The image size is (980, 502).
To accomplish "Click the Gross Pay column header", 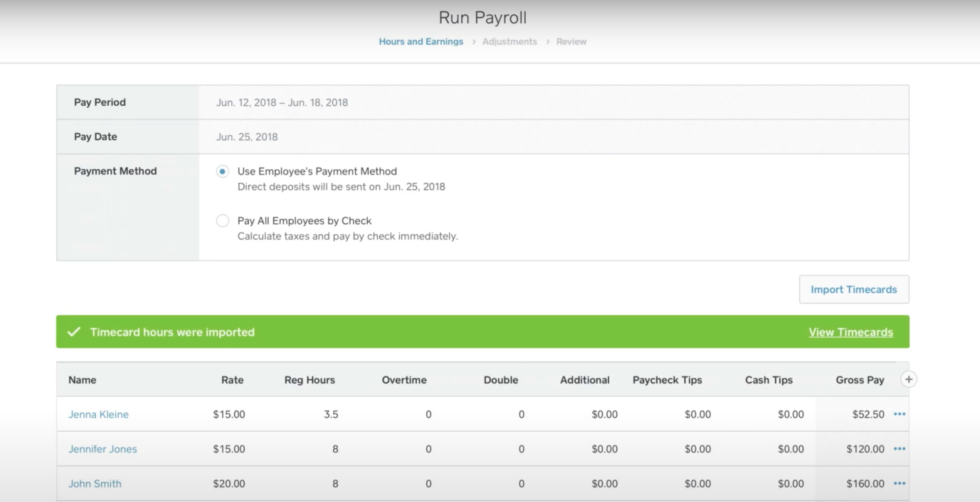I will [x=860, y=380].
